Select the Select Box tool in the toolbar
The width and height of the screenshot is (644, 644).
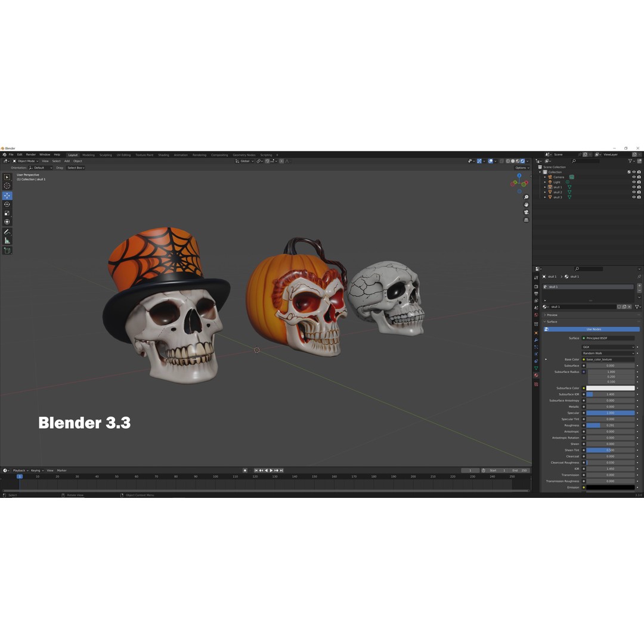pyautogui.click(x=7, y=177)
